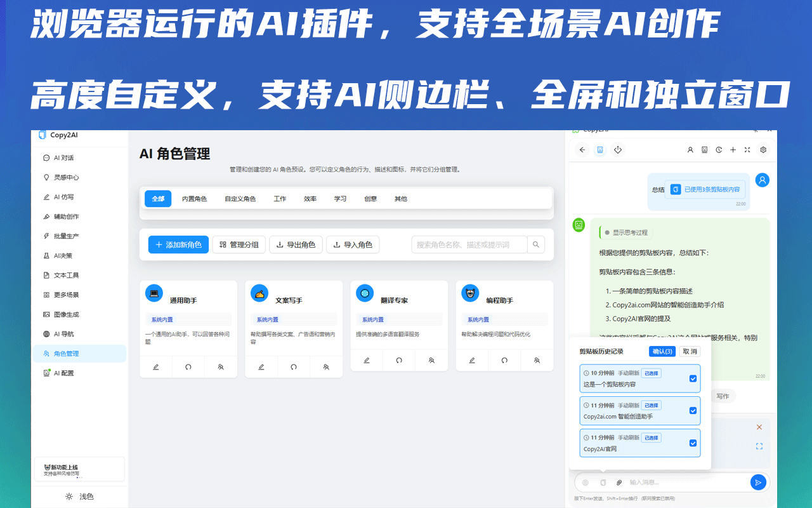Edit the 翻译专家 role with pencil icon
This screenshot has height=508, width=812.
click(x=367, y=360)
